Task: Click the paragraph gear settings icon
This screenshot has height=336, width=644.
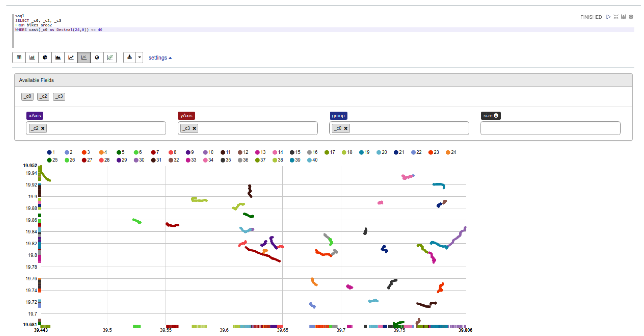Action: [631, 17]
